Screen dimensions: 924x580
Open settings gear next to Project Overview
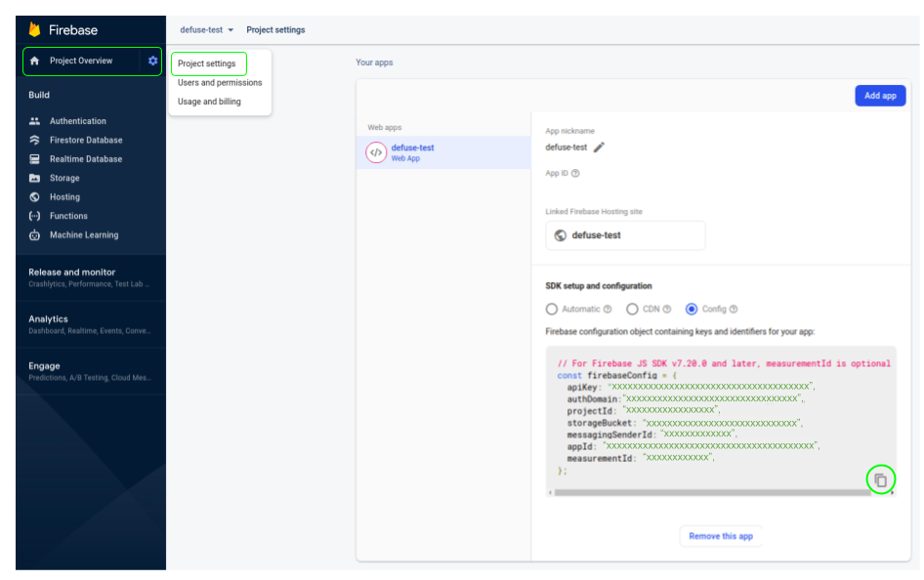click(152, 61)
